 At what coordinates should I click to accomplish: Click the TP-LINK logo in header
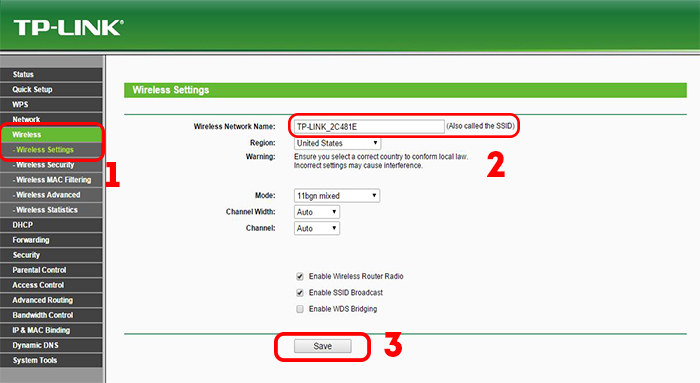coord(68,28)
